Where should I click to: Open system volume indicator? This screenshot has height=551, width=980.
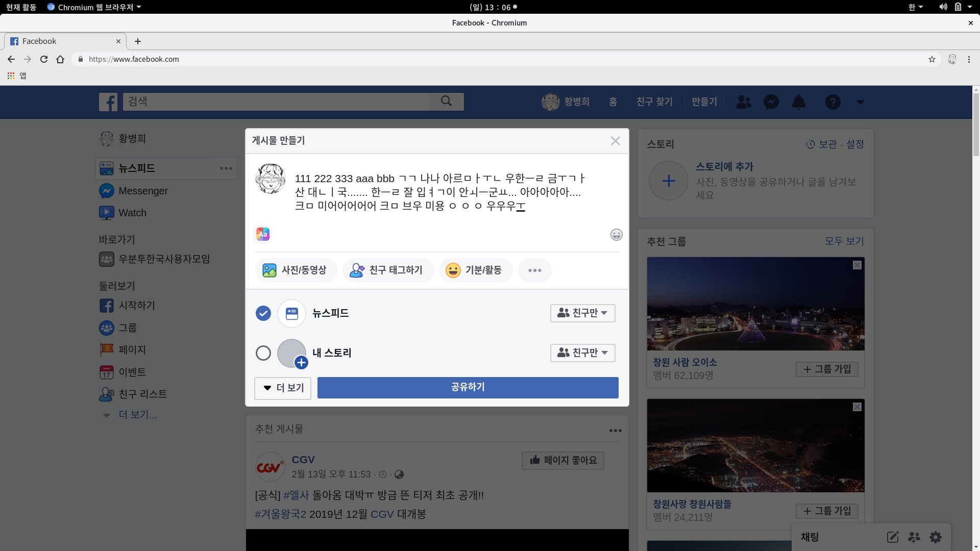click(943, 7)
